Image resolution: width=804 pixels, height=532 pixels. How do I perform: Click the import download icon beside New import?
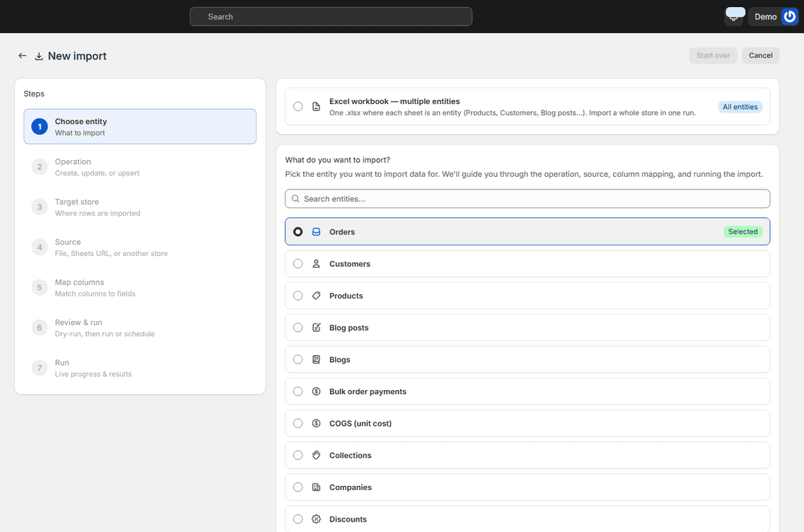pyautogui.click(x=38, y=56)
